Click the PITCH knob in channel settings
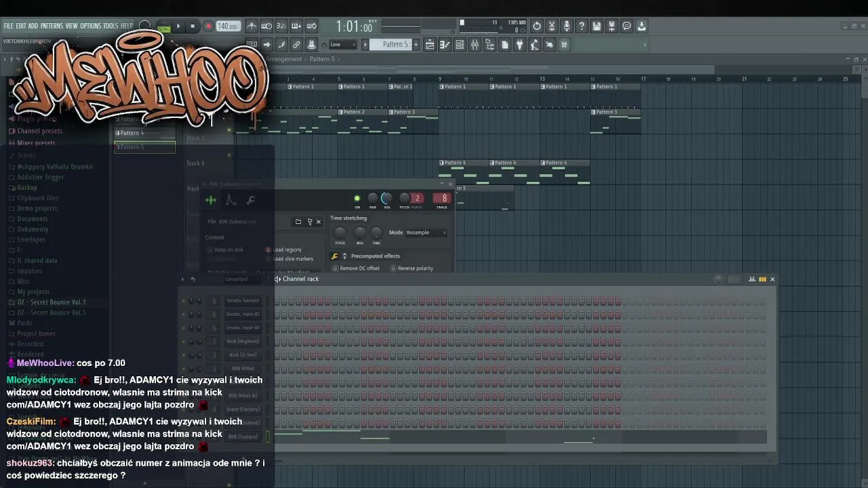 click(x=404, y=199)
